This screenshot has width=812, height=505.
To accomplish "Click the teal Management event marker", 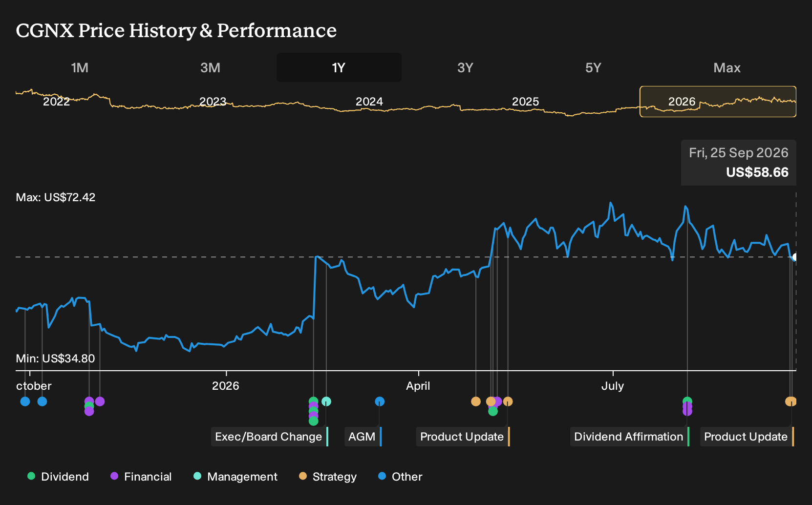I will (326, 401).
